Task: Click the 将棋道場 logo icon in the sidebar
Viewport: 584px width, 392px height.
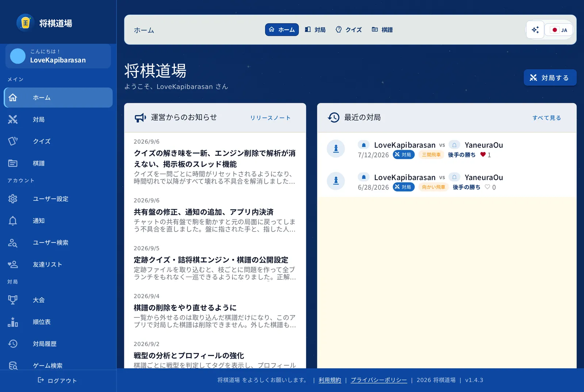Action: pos(25,23)
